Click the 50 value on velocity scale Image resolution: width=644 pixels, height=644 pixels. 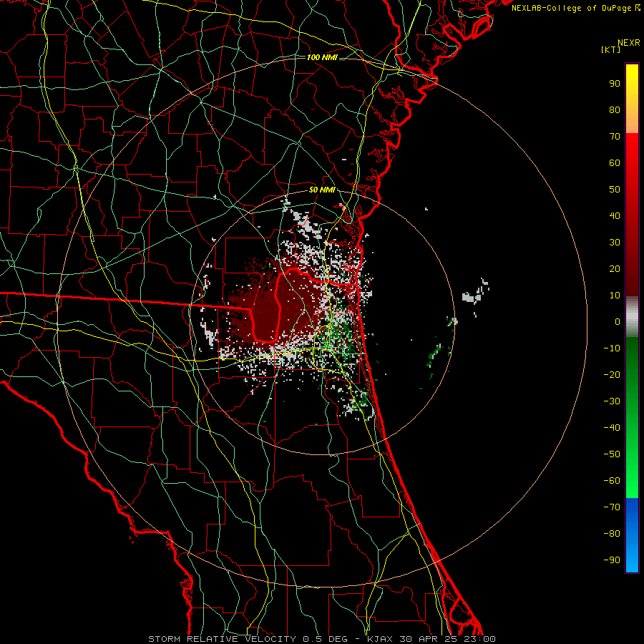[615, 190]
